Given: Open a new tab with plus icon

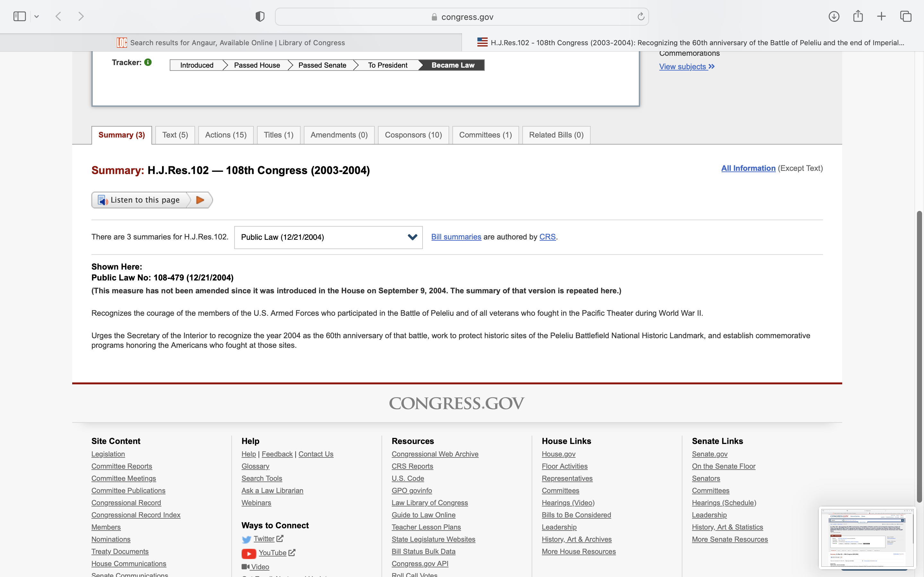Looking at the screenshot, I should coord(881,16).
